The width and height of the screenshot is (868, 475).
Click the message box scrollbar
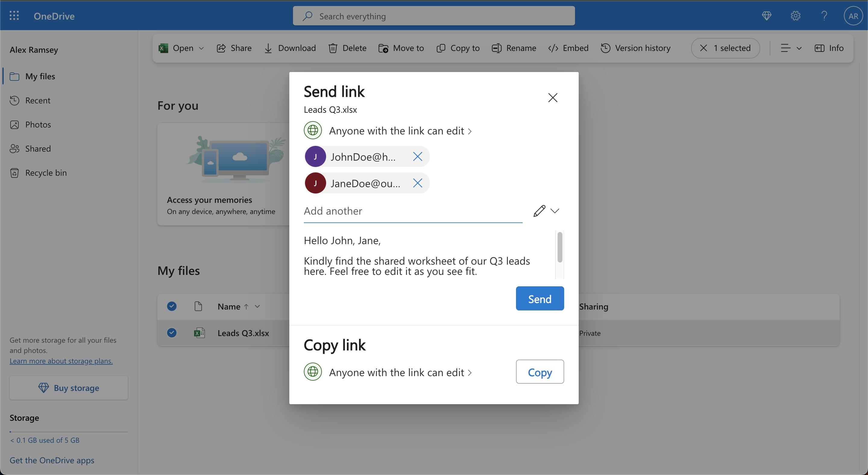pos(560,248)
